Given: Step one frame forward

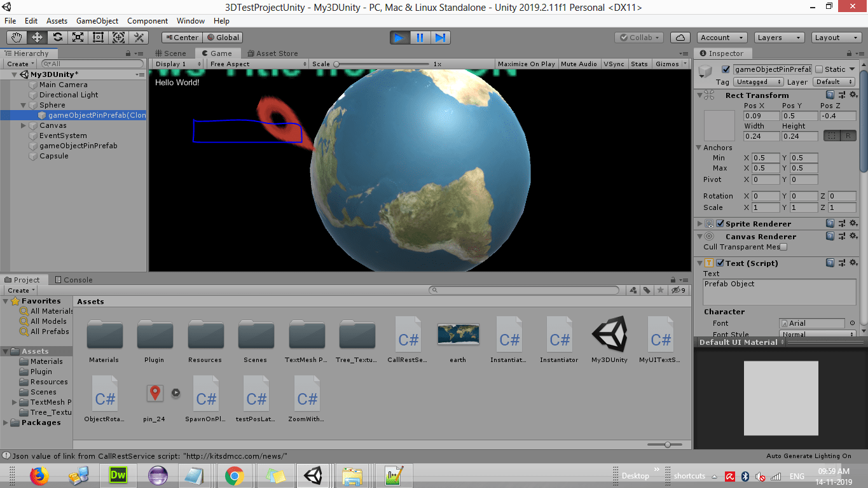Looking at the screenshot, I should tap(440, 38).
